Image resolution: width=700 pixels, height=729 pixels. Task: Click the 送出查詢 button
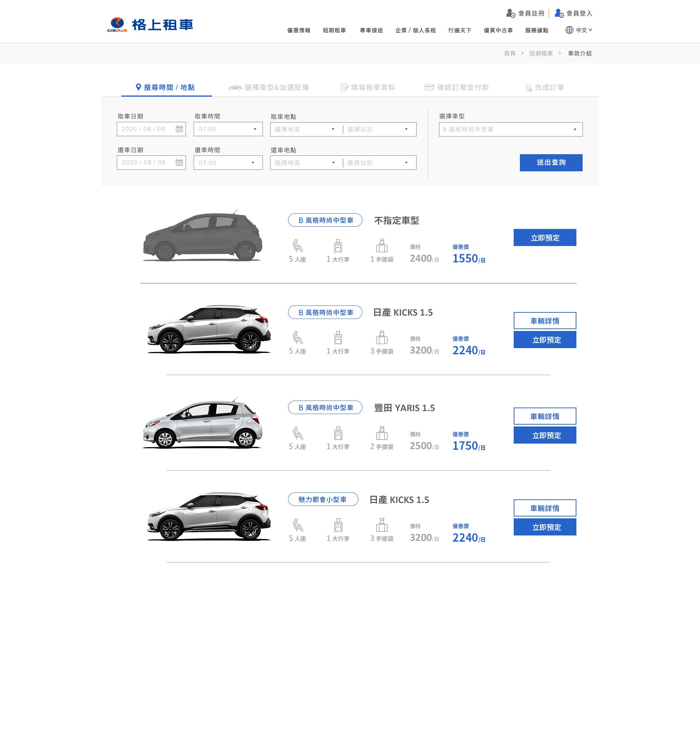point(551,163)
